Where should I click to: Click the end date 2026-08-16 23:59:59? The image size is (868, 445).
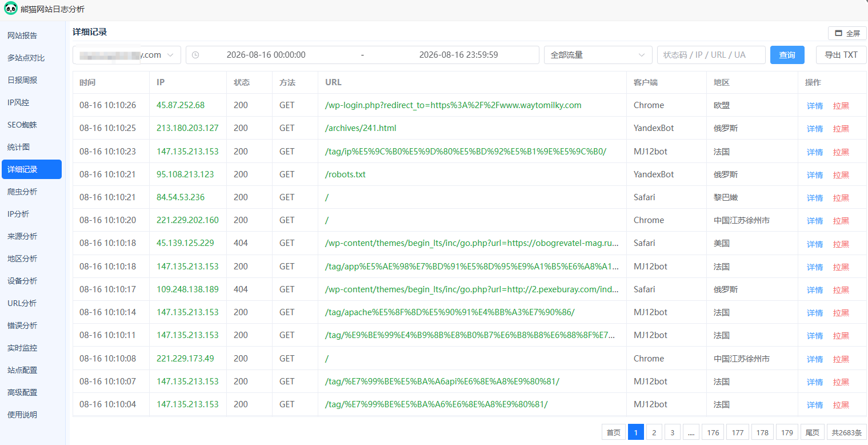tap(458, 55)
